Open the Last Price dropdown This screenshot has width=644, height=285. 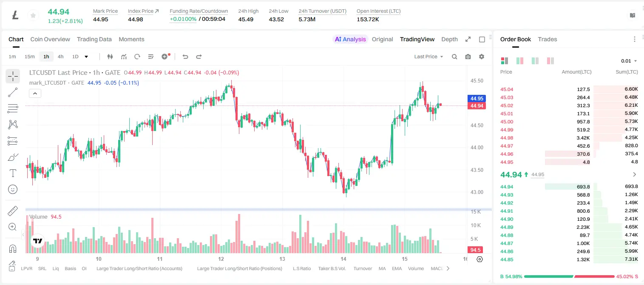(428, 57)
